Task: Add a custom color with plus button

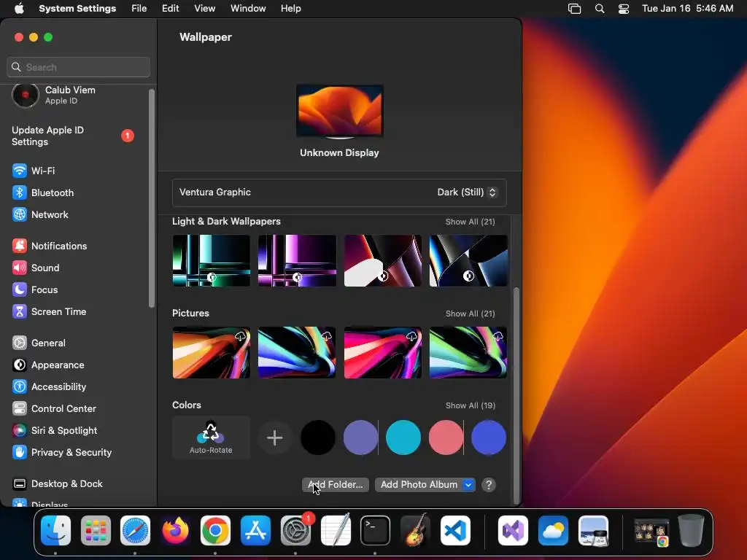Action: coord(274,437)
